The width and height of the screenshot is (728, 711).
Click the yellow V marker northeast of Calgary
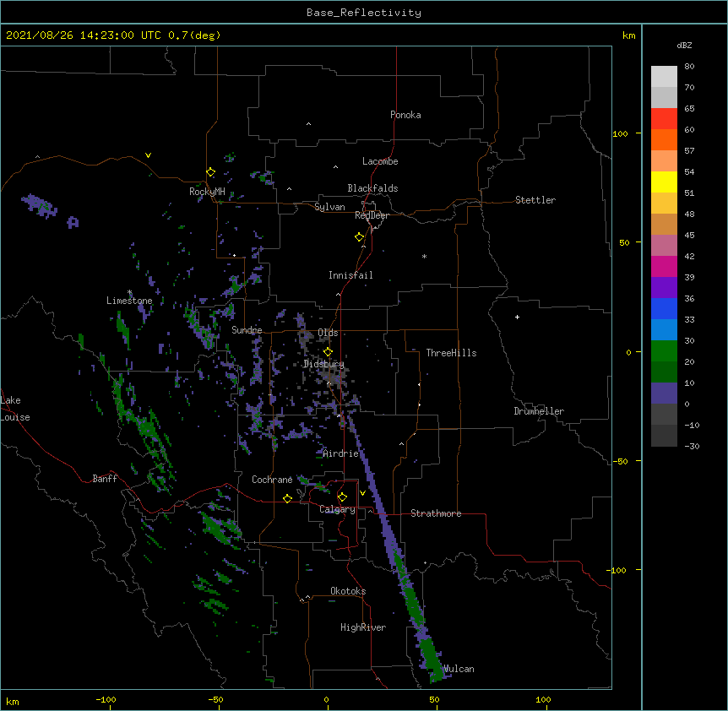tap(362, 493)
